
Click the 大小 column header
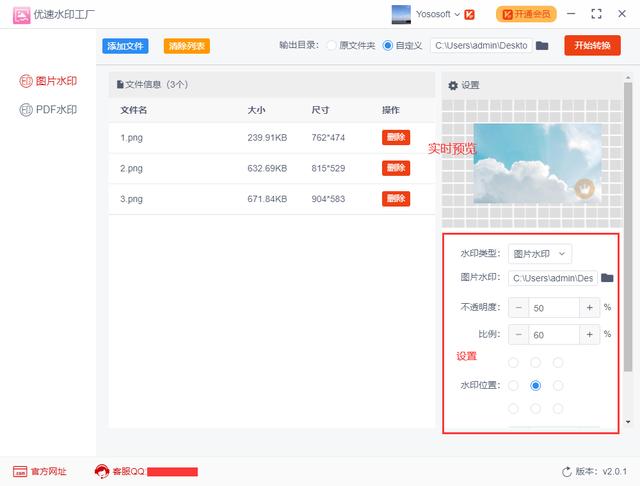point(256,110)
